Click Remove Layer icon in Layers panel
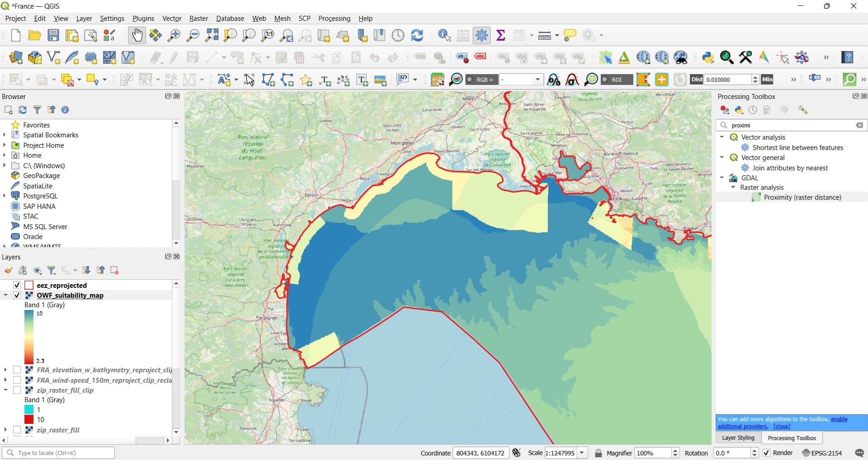Viewport: 868px width, 460px height. click(114, 270)
